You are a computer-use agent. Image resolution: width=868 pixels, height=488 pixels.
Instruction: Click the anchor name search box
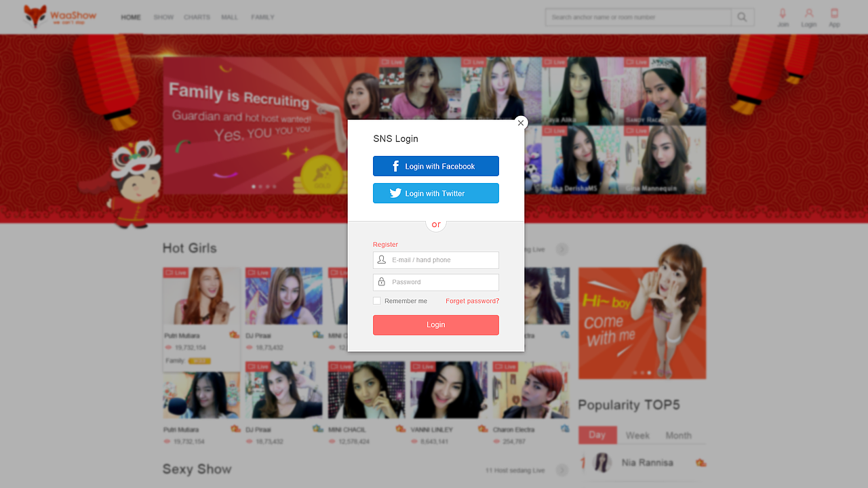pyautogui.click(x=638, y=17)
